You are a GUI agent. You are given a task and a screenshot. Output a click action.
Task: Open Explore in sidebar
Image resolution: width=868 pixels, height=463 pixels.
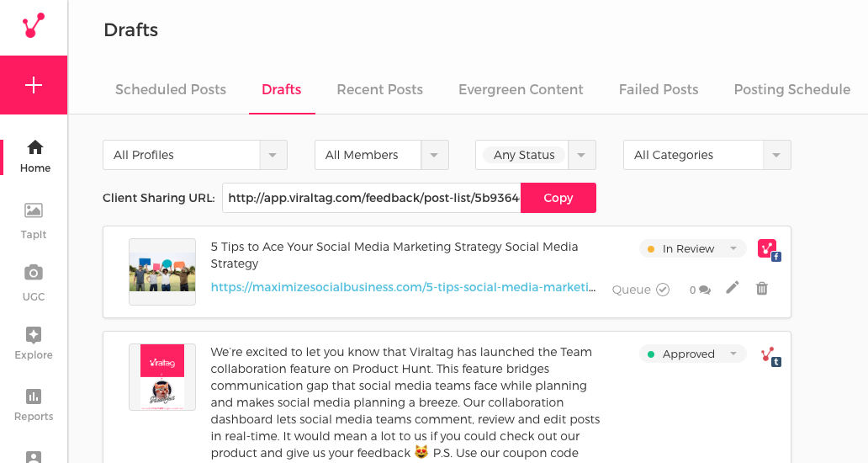[34, 344]
